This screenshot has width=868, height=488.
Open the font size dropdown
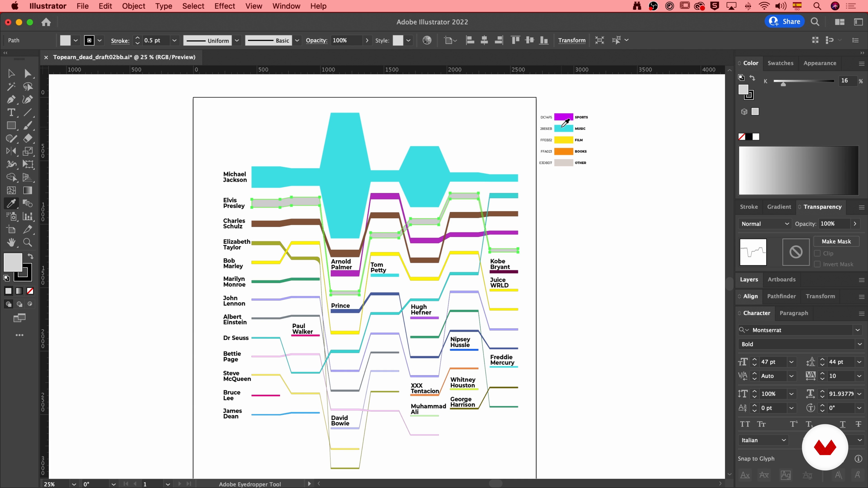pyautogui.click(x=791, y=362)
